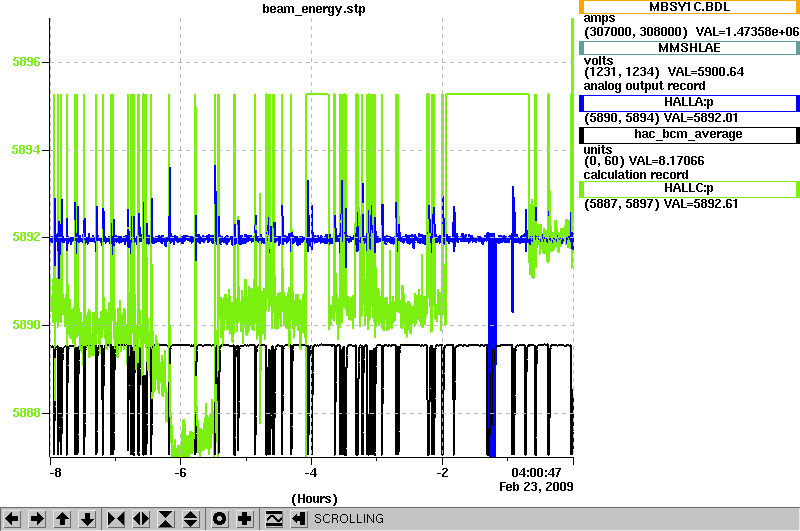Click the VAL=5892.01 reading

699,118
